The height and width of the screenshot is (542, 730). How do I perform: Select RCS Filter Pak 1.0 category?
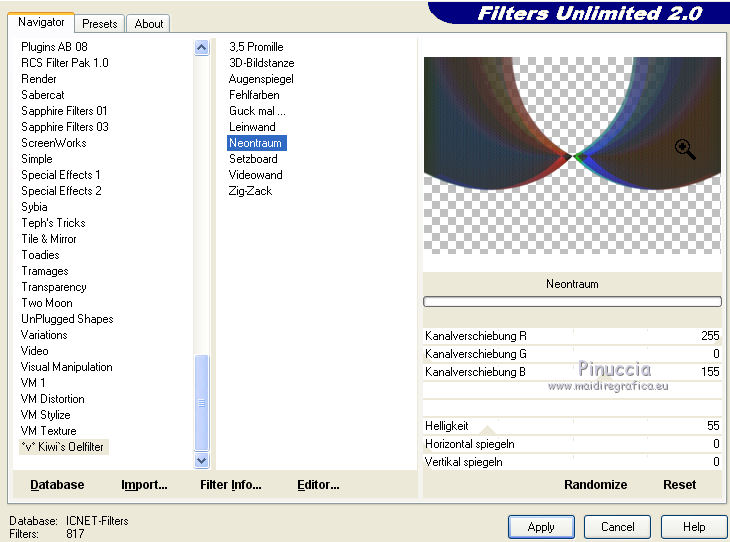(x=65, y=63)
